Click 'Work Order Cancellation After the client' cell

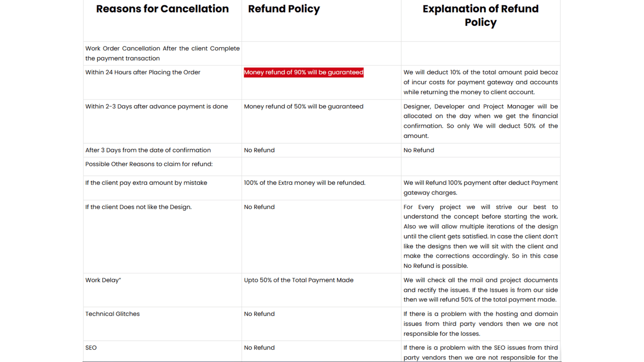[162, 53]
